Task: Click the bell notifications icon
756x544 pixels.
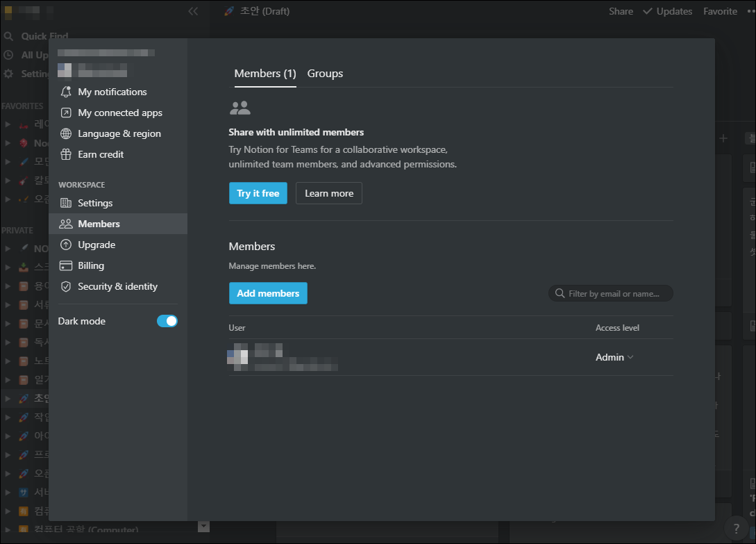Action: point(66,92)
